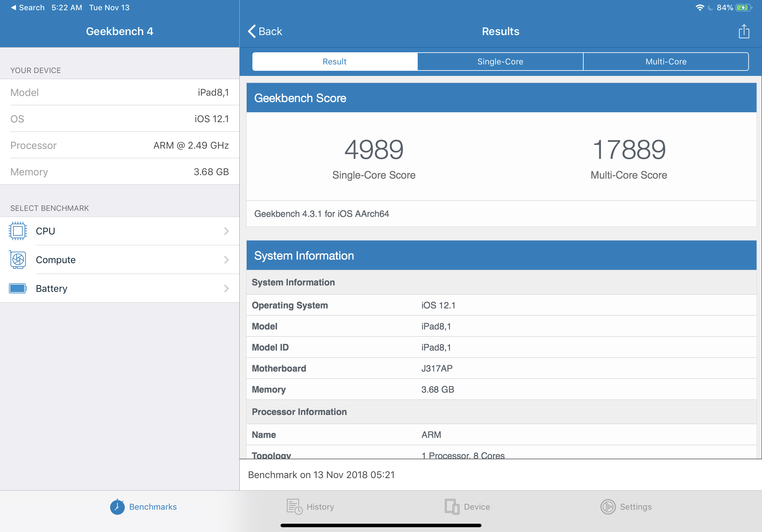
Task: Select the Compute benchmark label
Action: tap(56, 260)
